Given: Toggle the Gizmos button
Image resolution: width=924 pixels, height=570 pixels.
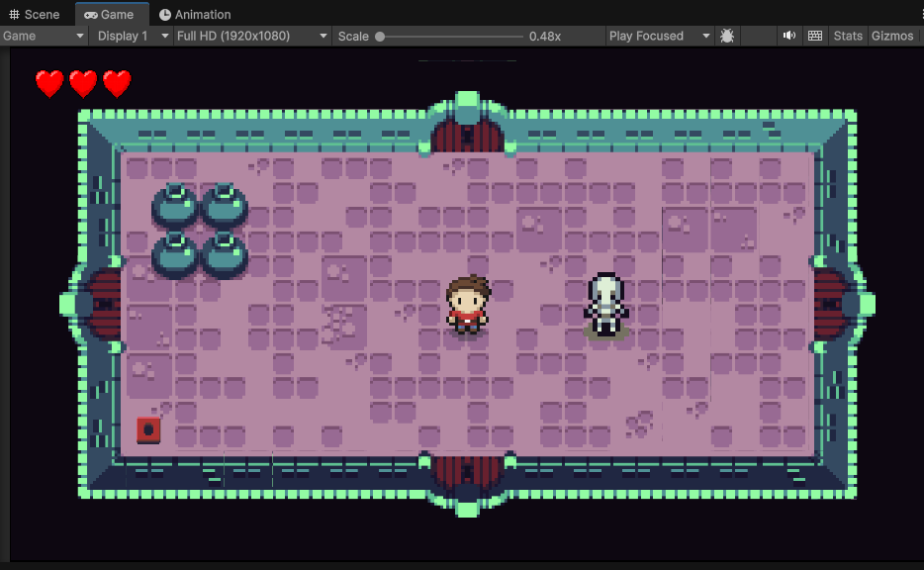Looking at the screenshot, I should (892, 36).
